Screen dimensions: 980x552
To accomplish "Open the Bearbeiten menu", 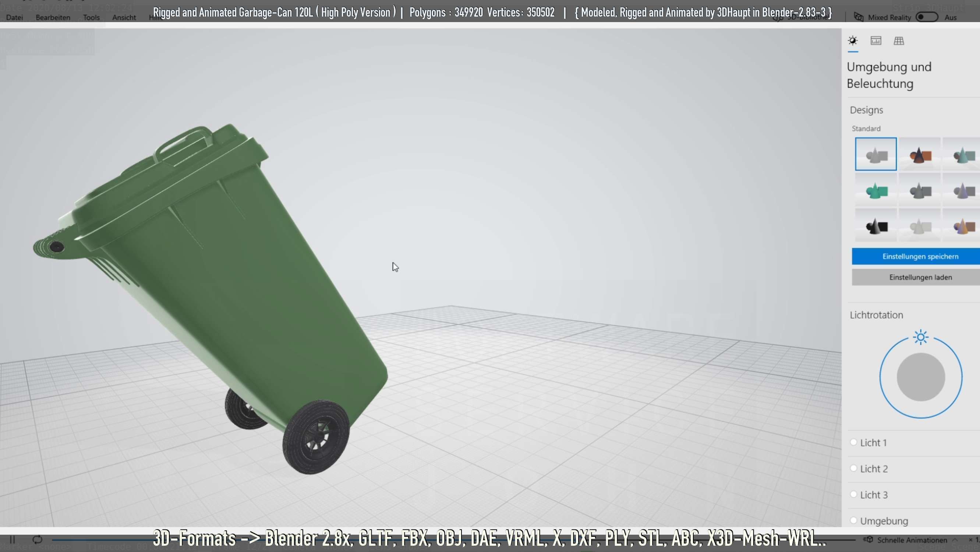I will tap(53, 18).
